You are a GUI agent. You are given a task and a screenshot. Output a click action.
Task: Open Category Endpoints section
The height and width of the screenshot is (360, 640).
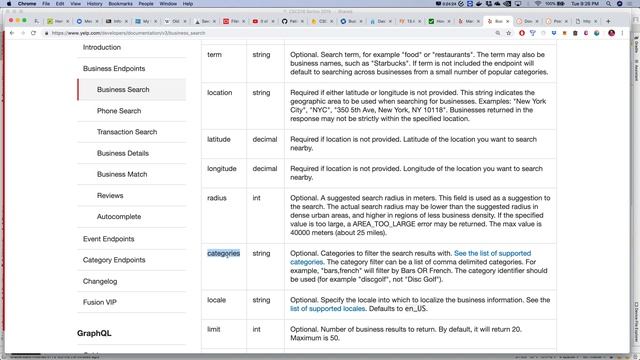[x=114, y=260]
